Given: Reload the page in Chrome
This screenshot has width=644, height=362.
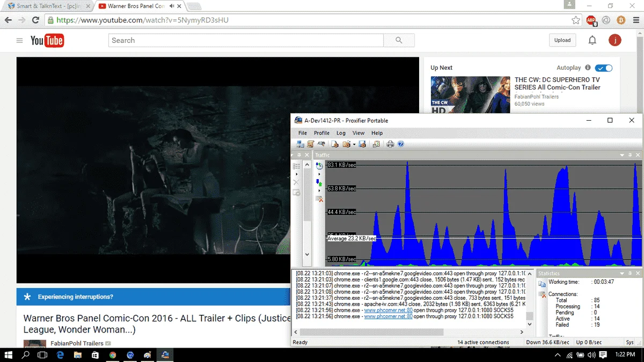Looking at the screenshot, I should [35, 20].
